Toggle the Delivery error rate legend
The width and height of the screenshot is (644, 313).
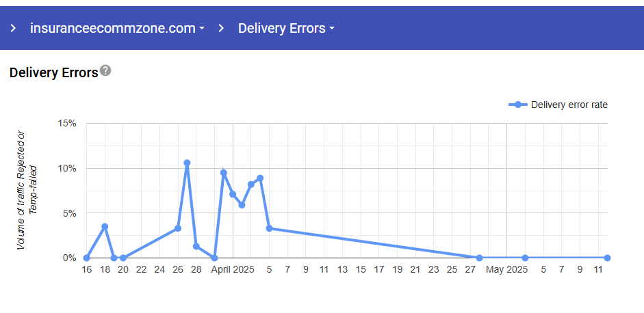click(569, 105)
